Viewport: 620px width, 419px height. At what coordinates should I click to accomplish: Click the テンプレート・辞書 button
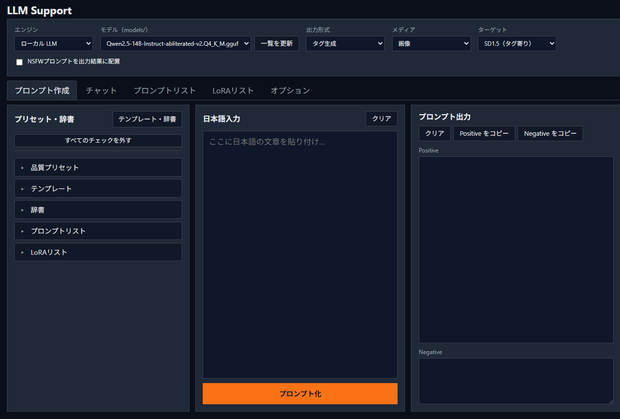click(x=147, y=119)
